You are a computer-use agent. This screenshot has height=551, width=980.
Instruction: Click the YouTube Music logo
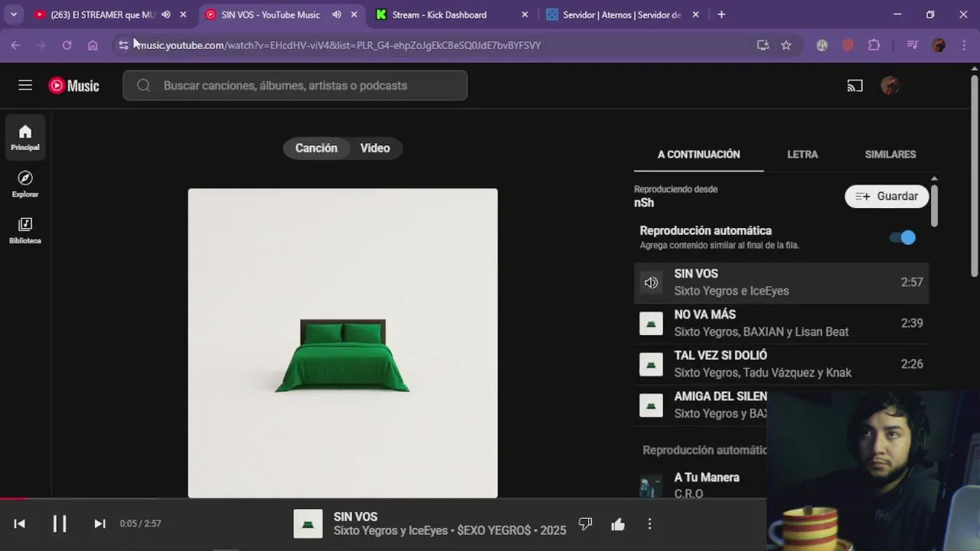74,86
